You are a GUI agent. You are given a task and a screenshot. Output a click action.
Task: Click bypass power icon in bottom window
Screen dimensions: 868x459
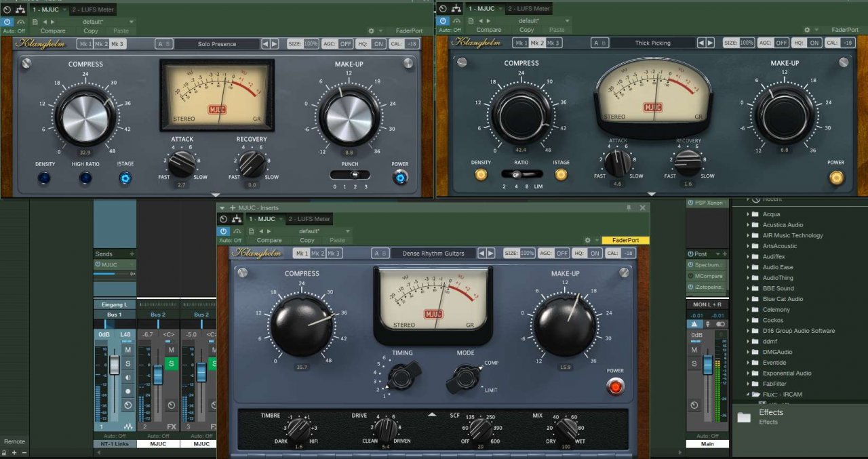224,231
